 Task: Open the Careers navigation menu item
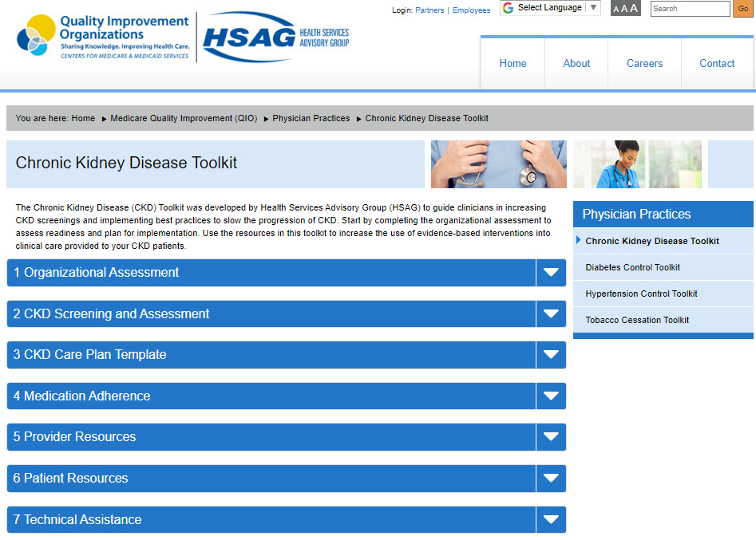(x=644, y=64)
